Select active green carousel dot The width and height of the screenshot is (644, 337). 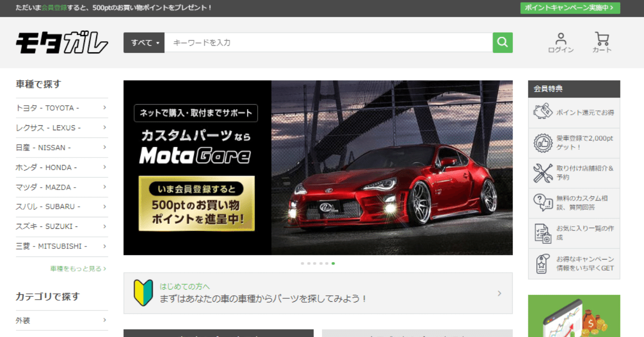333,263
